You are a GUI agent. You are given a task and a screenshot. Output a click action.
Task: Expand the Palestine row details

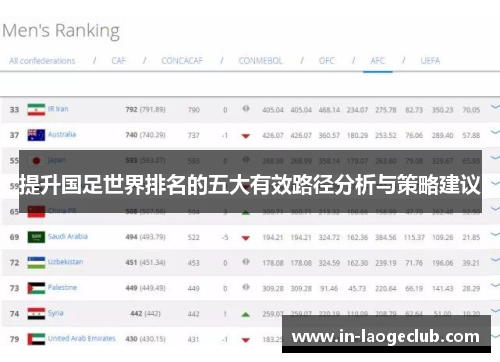pos(495,285)
